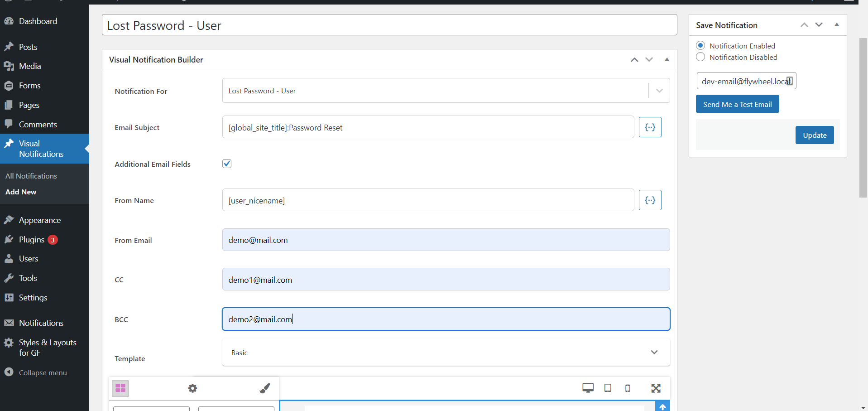Move Save Notification panel up
The image size is (868, 411).
pos(804,25)
